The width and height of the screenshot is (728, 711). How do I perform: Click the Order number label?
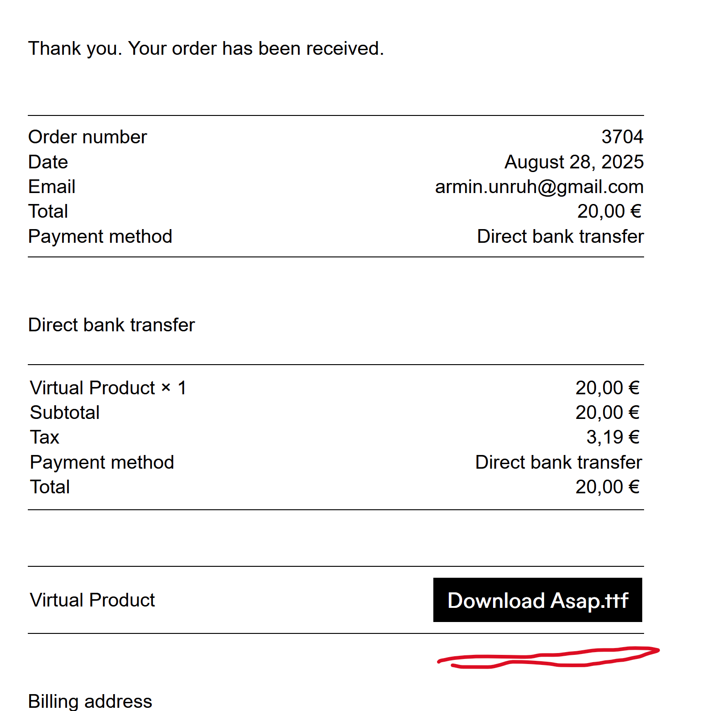click(88, 137)
